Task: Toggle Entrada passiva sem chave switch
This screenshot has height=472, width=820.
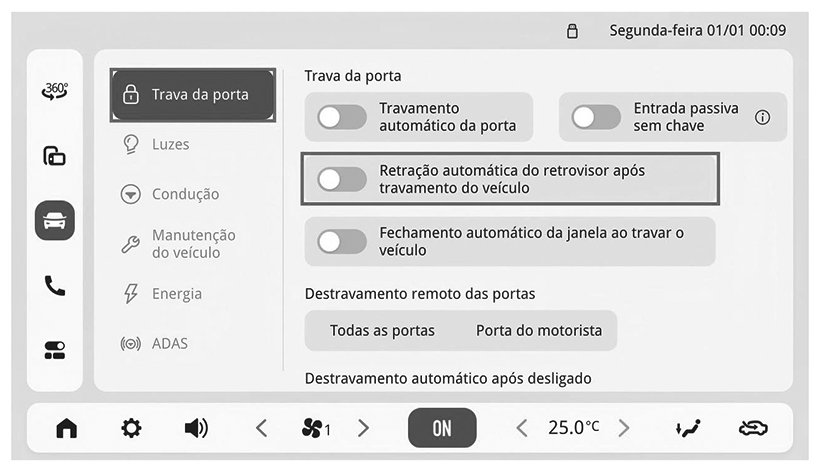Action: (x=596, y=117)
